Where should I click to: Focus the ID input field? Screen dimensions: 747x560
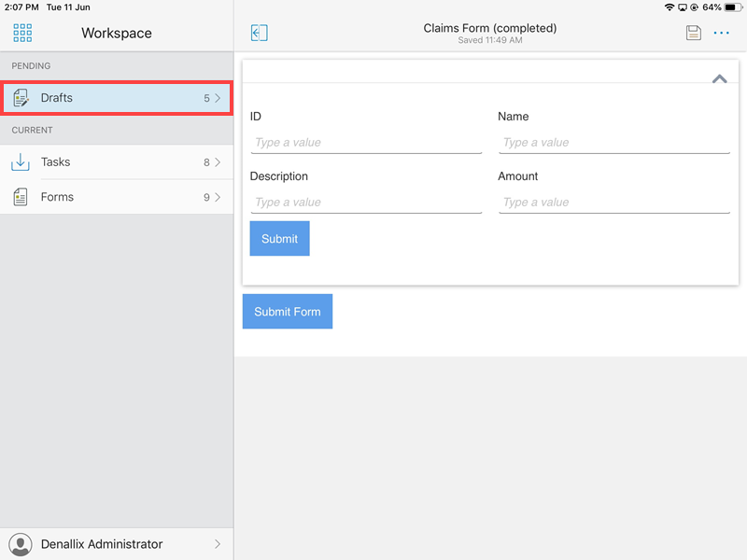(x=366, y=143)
